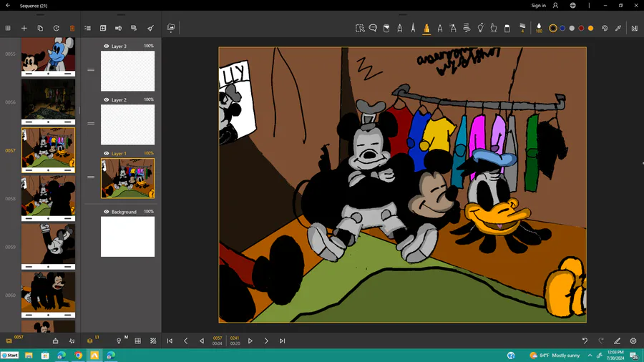Toggle visibility of Layer 2
Screen dimensions: 644x362
click(107, 99)
